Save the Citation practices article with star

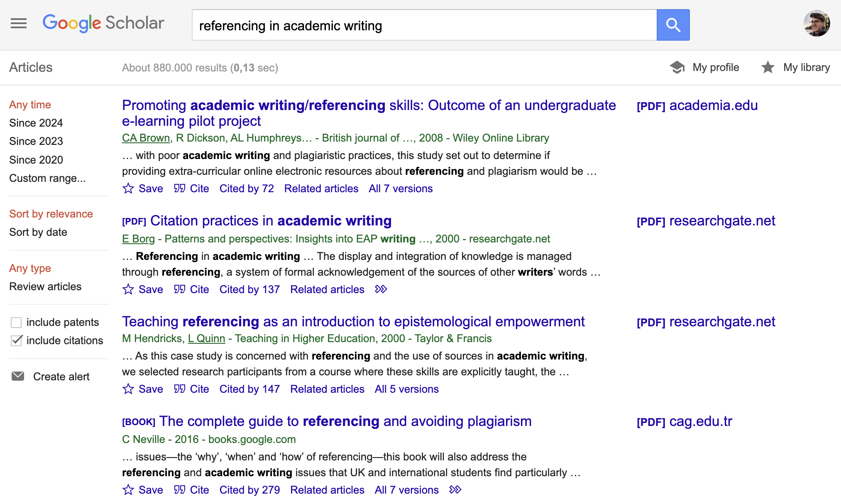point(128,289)
